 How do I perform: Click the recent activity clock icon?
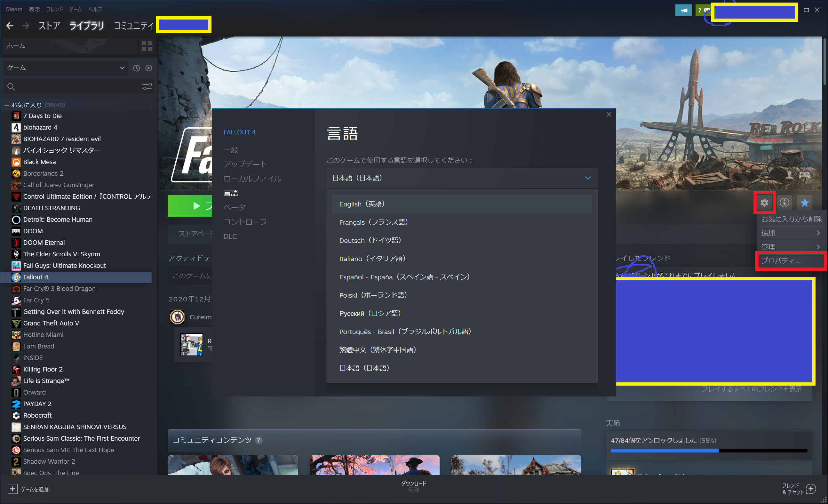pos(136,68)
